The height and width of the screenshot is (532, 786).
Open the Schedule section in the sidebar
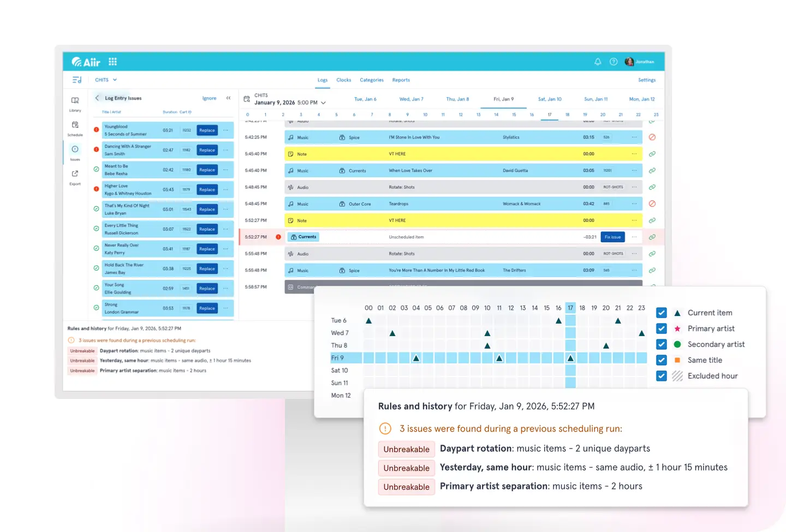click(x=75, y=127)
